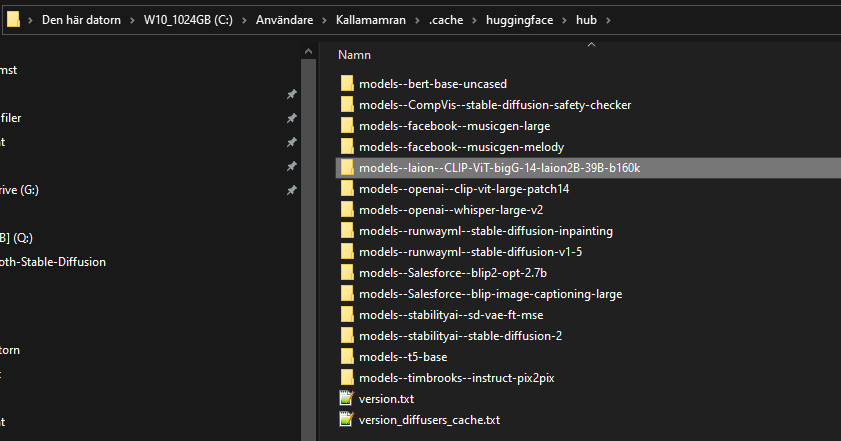
Task: Click version_diffusers_cache.txt file icon
Action: pyautogui.click(x=347, y=419)
